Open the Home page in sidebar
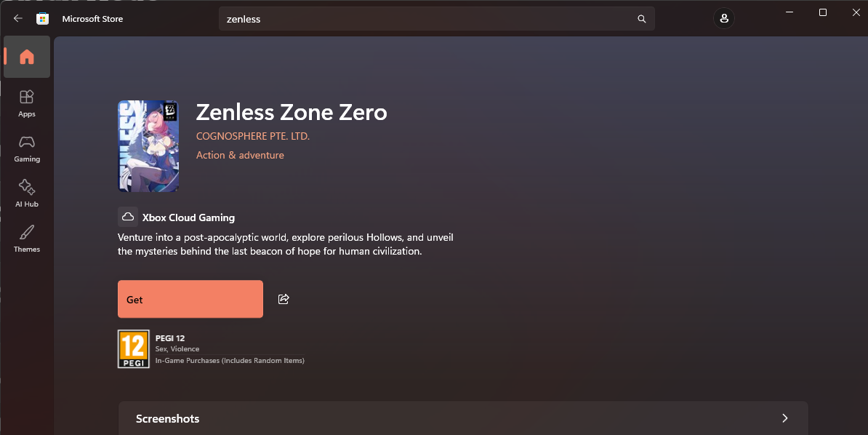 [x=27, y=57]
